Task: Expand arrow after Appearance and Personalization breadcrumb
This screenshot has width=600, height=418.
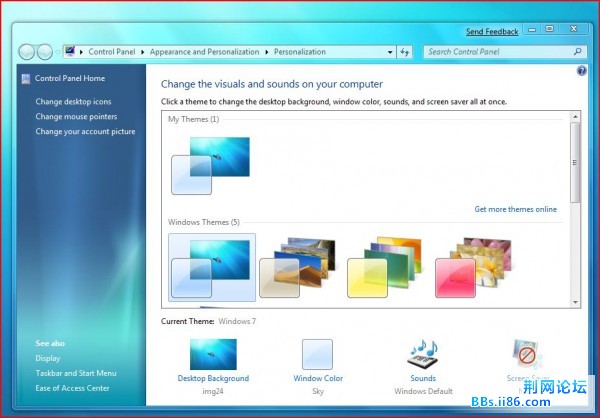Action: (x=267, y=52)
